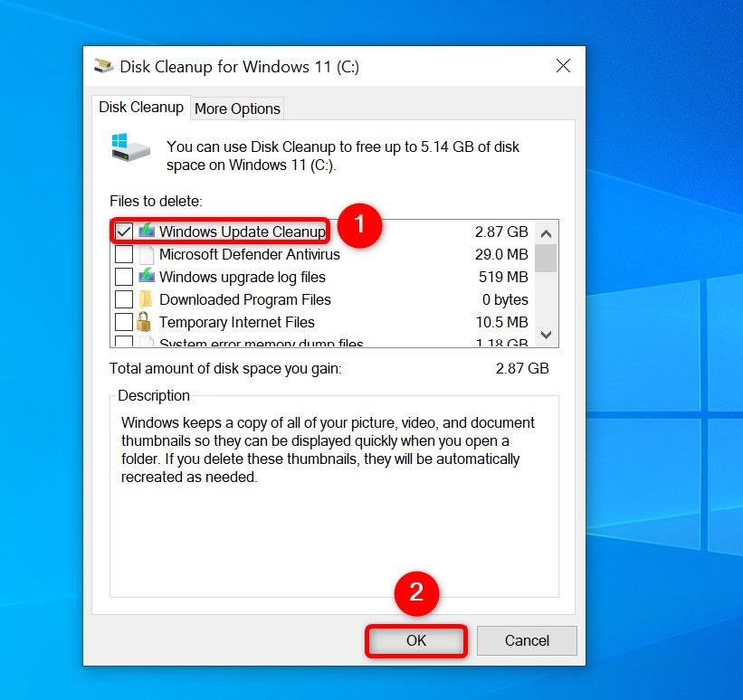Uncheck Windows Update Cleanup

124,232
